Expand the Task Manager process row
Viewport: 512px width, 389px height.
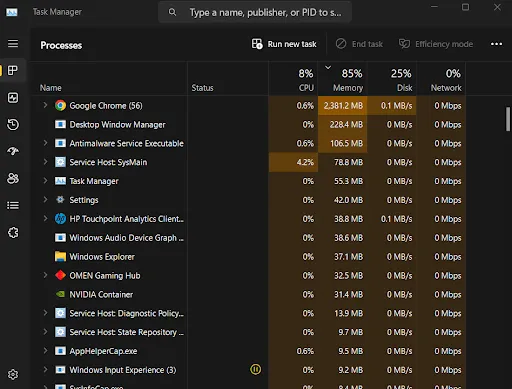tap(45, 181)
